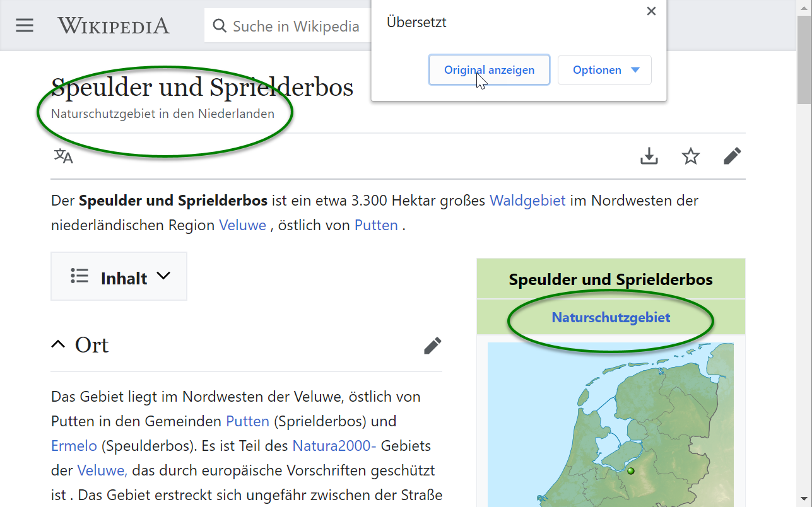This screenshot has width=812, height=507.
Task: Click the Ermelo link in the text
Action: pyautogui.click(x=74, y=445)
